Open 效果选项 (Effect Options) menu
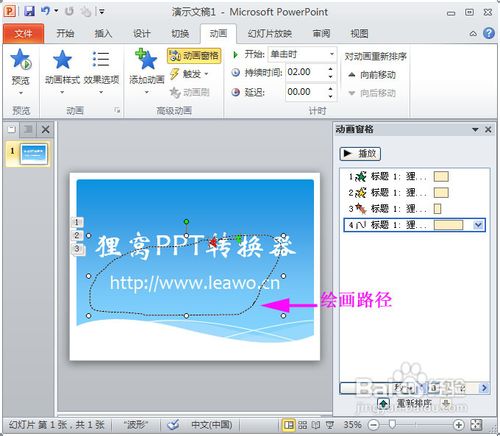The image size is (500, 436). pos(101,71)
